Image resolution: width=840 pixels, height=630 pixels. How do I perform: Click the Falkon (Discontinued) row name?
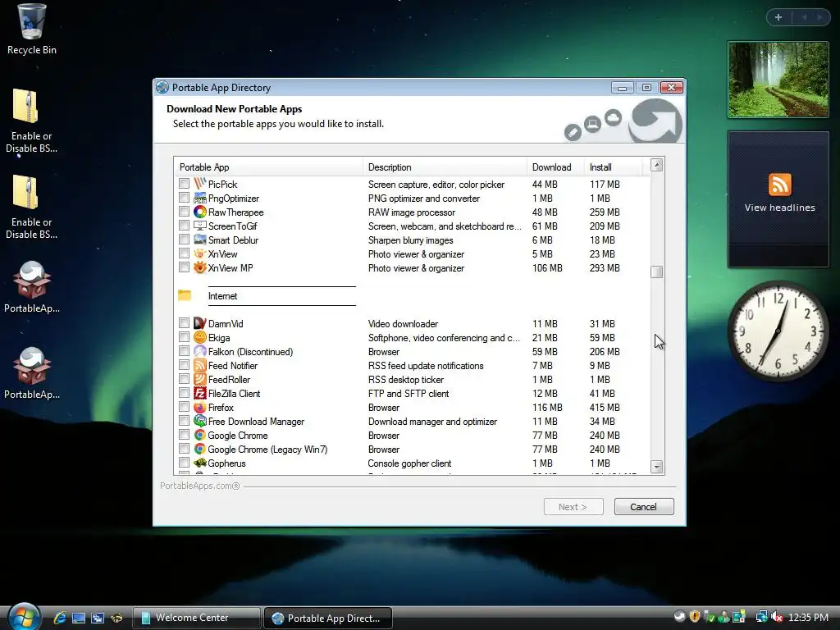[x=251, y=351]
